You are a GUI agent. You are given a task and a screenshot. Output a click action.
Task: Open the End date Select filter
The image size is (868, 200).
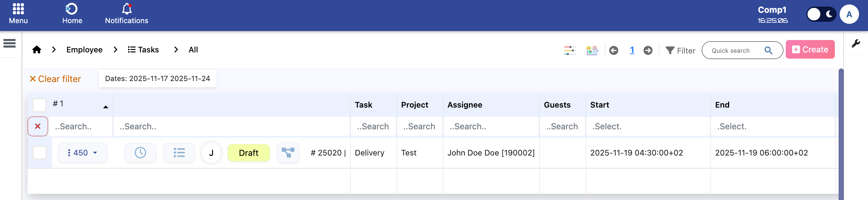tap(772, 127)
